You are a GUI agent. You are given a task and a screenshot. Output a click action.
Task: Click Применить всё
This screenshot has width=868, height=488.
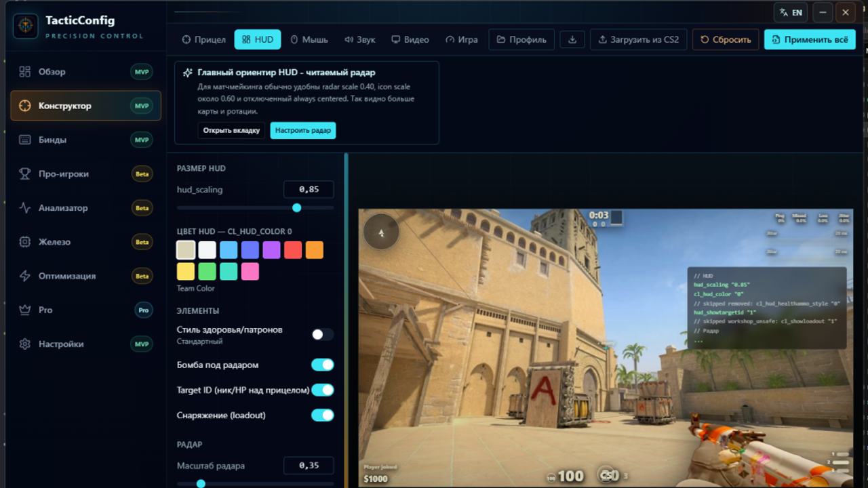click(x=810, y=39)
